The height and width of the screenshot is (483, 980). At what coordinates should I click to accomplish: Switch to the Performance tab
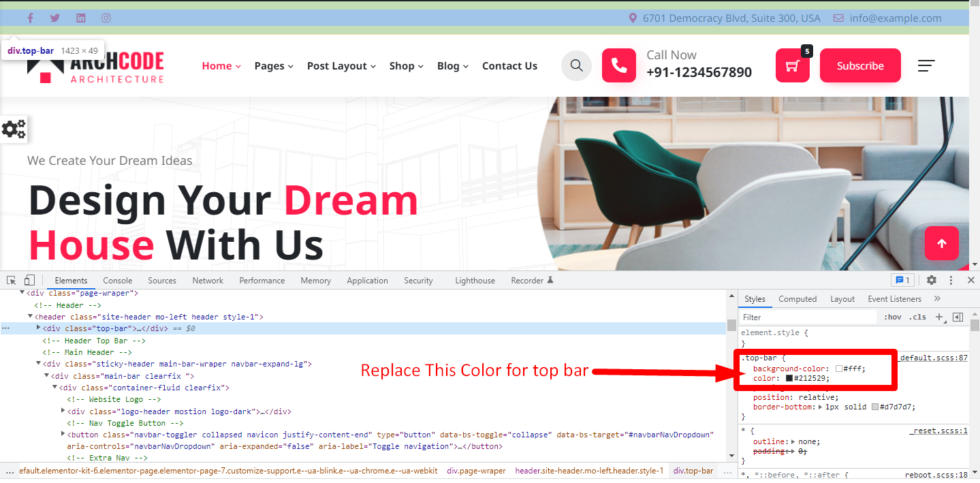tap(262, 281)
